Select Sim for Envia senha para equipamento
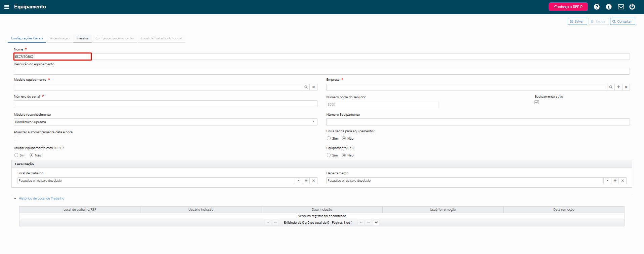 tap(329, 138)
